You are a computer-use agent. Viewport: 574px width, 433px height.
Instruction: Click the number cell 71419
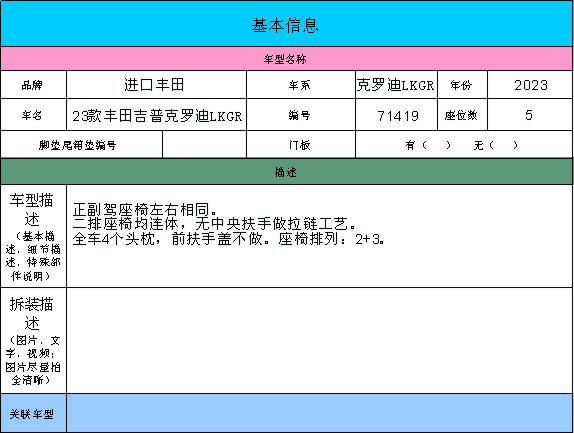tap(396, 115)
